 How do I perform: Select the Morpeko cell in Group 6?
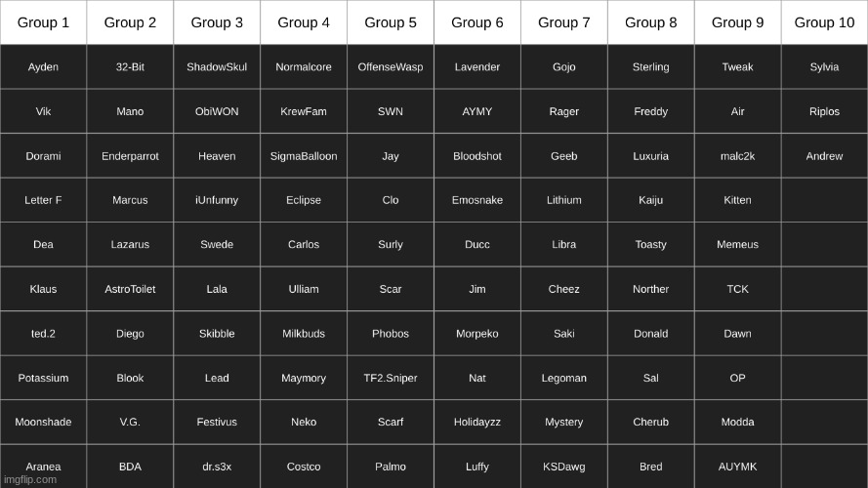point(477,334)
